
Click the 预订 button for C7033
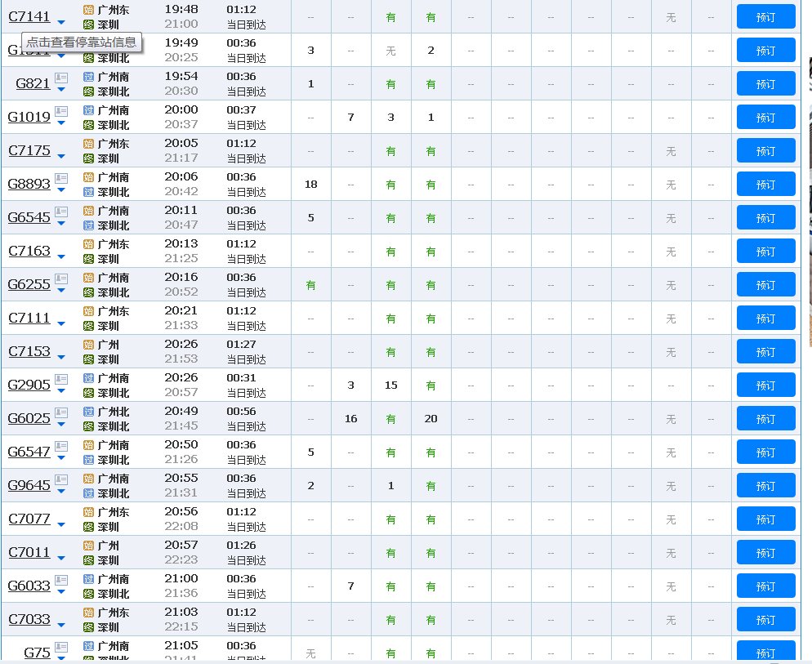pos(765,619)
